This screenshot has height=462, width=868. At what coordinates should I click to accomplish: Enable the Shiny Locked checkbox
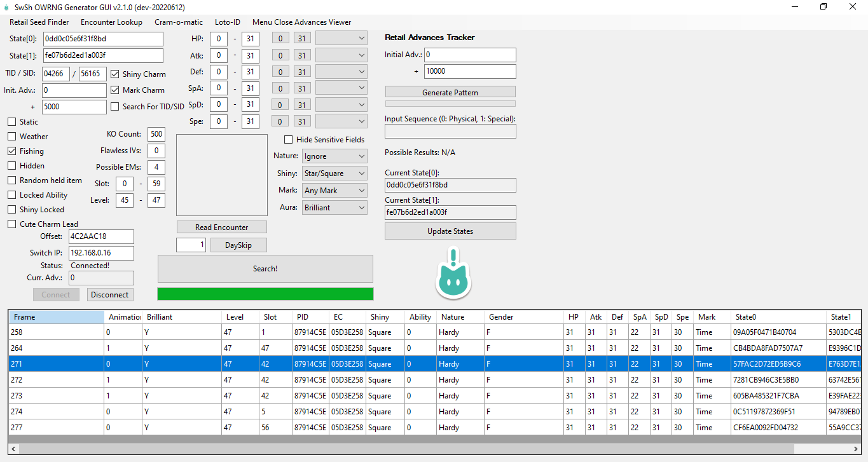click(12, 210)
